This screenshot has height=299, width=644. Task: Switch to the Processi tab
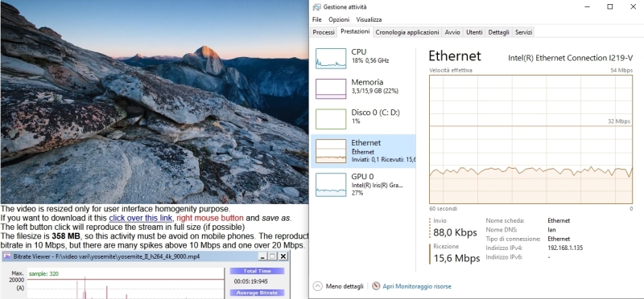coord(324,32)
